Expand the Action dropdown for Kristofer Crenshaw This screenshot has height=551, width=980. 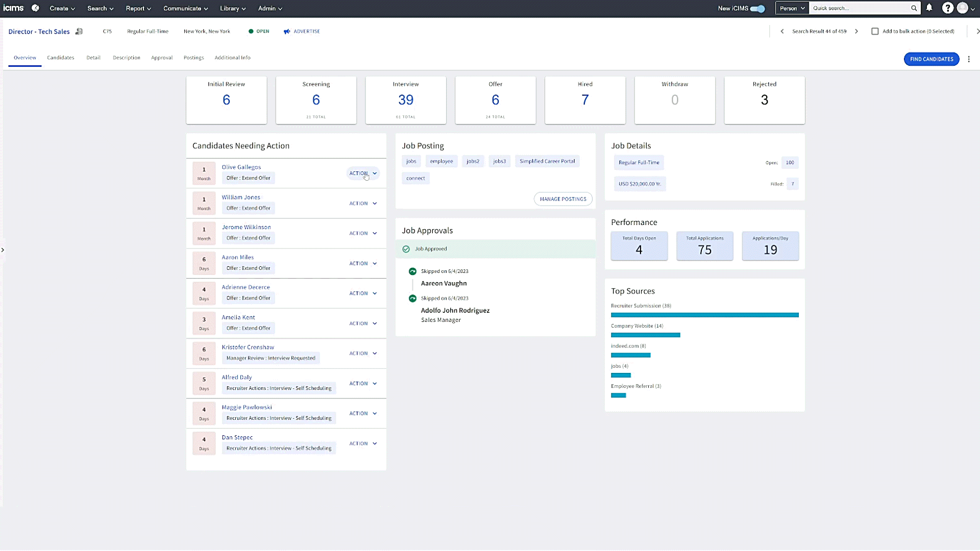[x=363, y=354]
